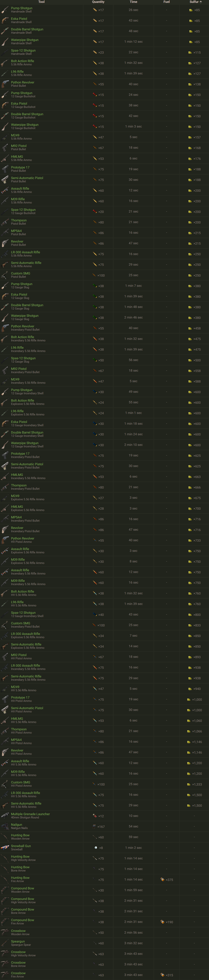Click the fuel icon beside ×190
Image resolution: width=209 pixels, height=980 pixels.
tap(163, 922)
